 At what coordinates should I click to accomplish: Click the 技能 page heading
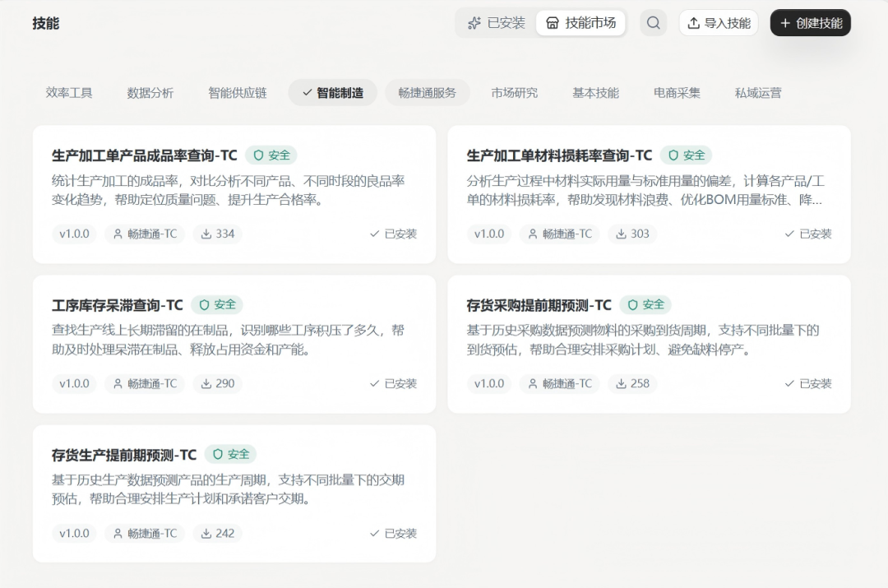pos(46,23)
